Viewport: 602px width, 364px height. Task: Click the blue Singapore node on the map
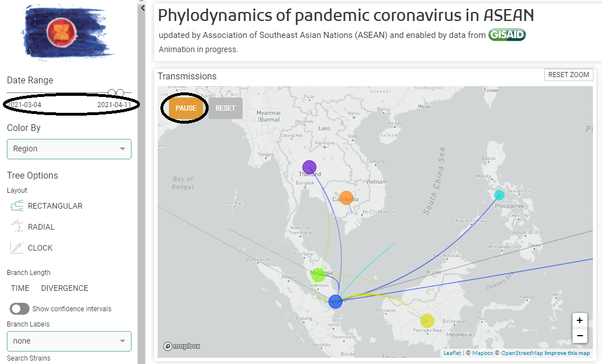(335, 302)
